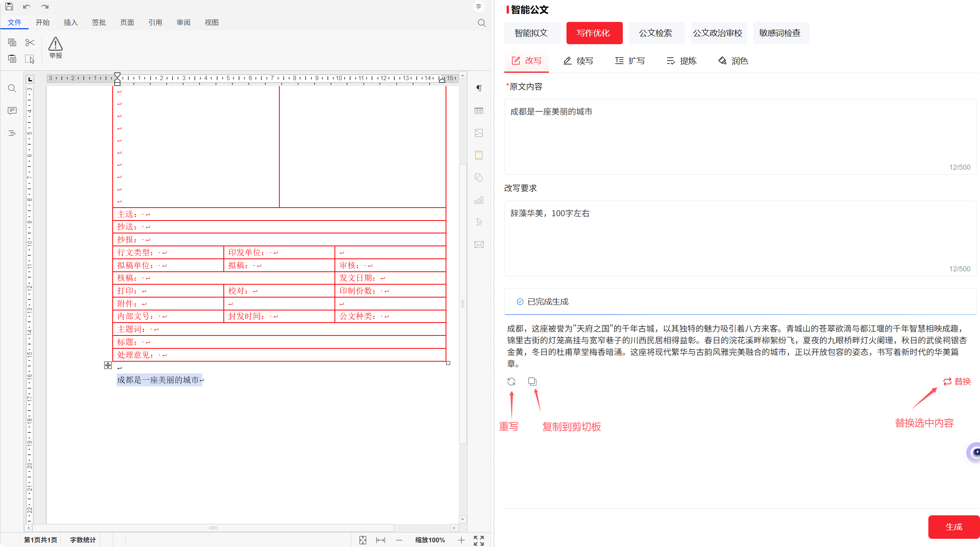
Task: Select the 写作优化 tab
Action: [x=594, y=33]
